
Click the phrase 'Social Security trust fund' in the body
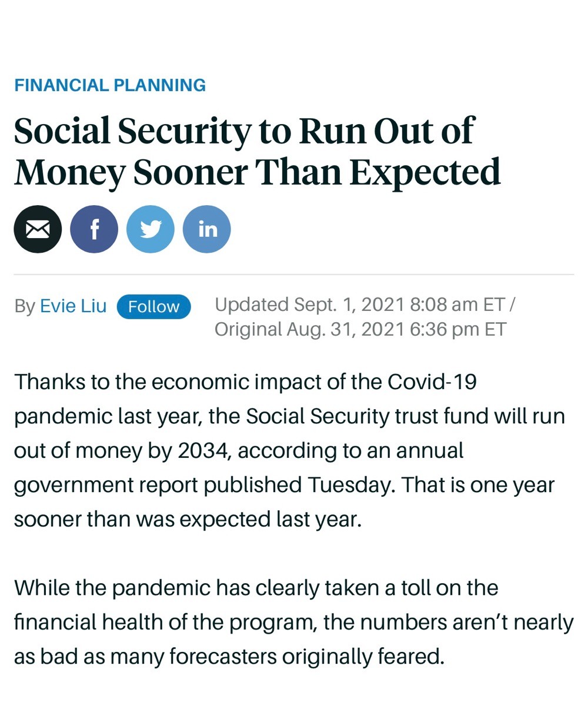359,416
